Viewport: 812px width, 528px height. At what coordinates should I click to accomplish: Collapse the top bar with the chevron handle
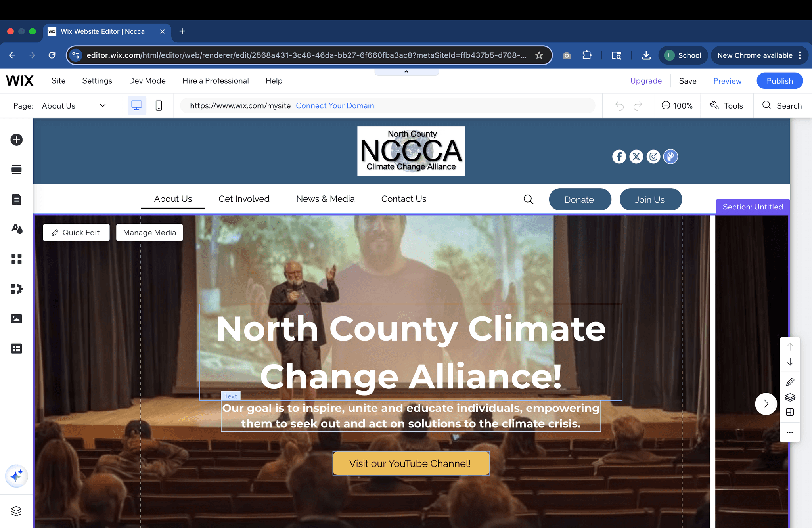pyautogui.click(x=406, y=72)
